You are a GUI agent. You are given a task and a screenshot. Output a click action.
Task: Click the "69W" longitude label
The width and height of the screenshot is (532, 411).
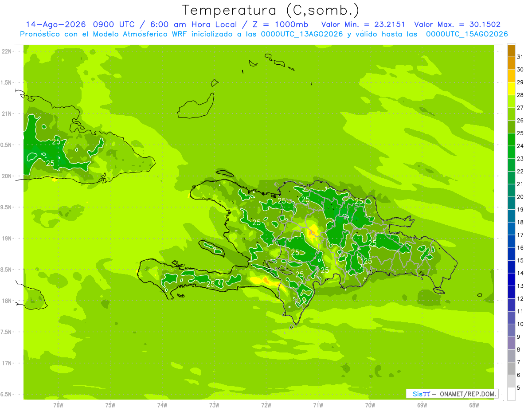point(422,405)
